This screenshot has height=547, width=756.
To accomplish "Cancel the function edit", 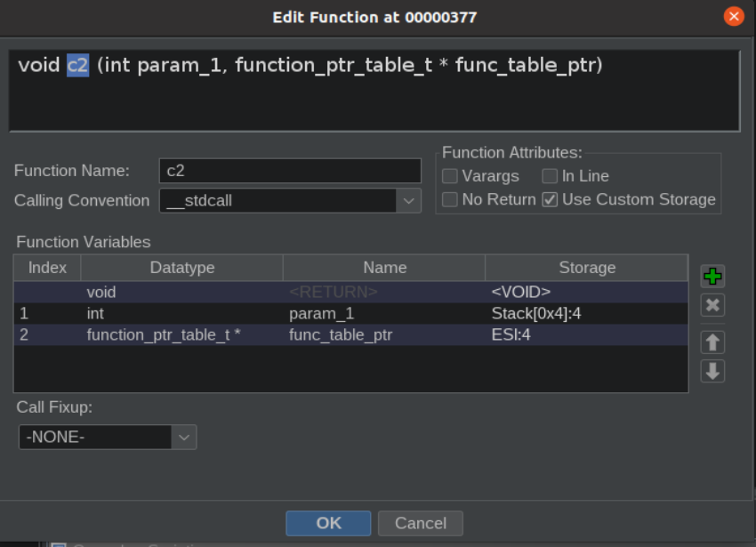I will [x=421, y=523].
